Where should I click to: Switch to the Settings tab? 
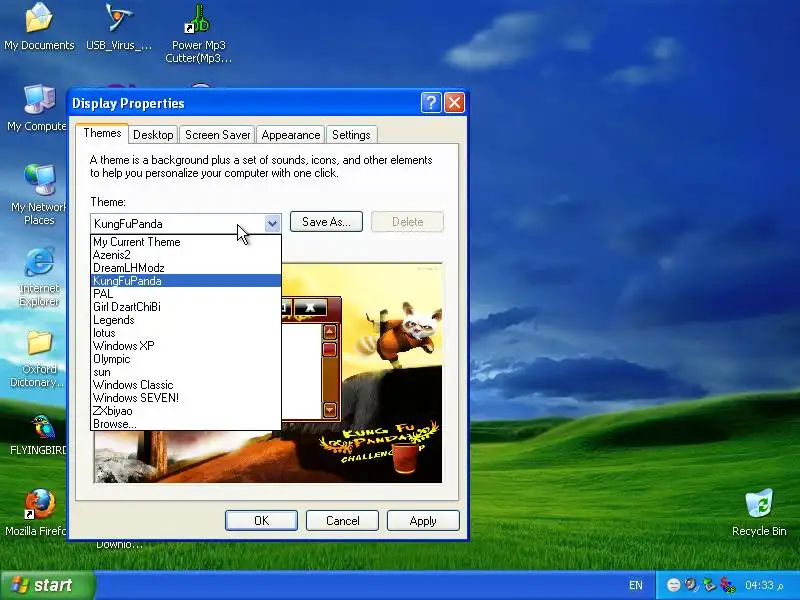[x=351, y=135]
